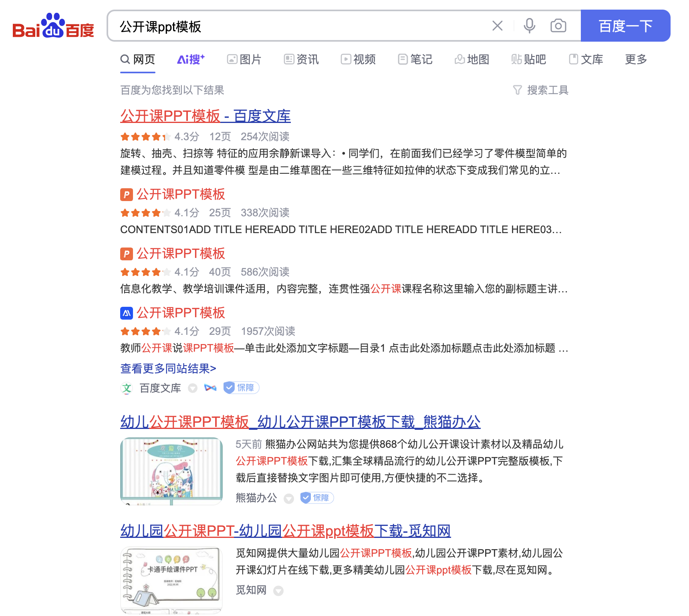Click the 保障 badge next to 熊猫办公
This screenshot has height=616, width=689.
tap(317, 497)
